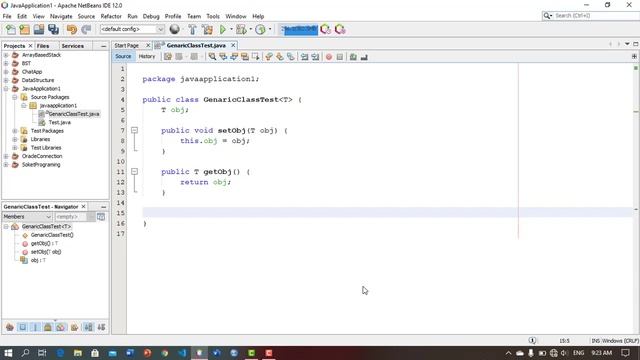Toggle Show Inherited Members in Navigator
This screenshot has height=360, width=640.
pyautogui.click(x=10, y=327)
